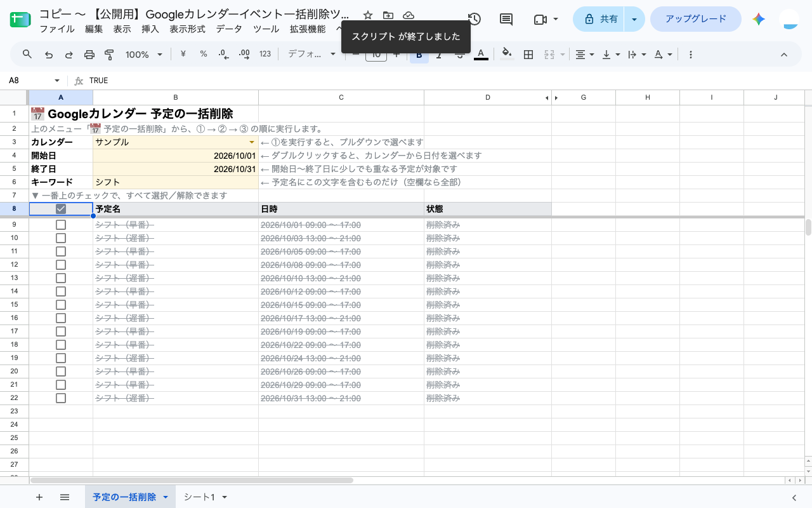812x508 pixels.
Task: Format as yen currency
Action: pyautogui.click(x=183, y=55)
